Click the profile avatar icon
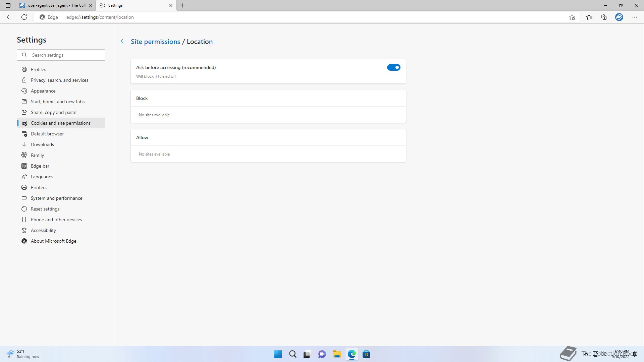 619,17
